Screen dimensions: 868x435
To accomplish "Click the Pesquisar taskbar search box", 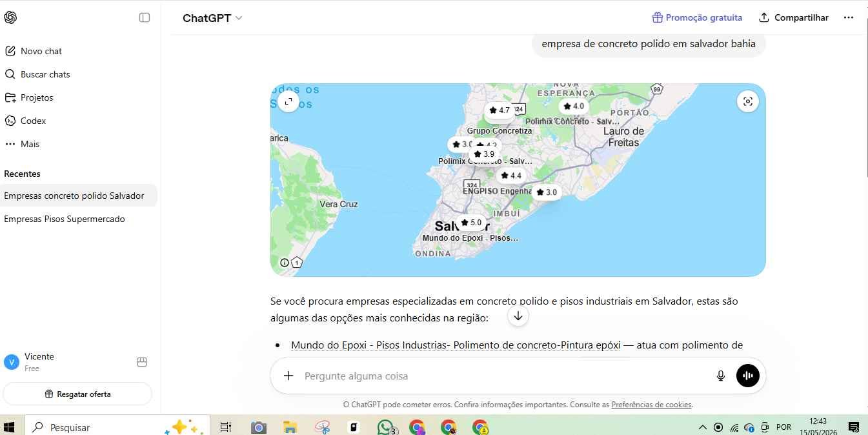I will pos(116,427).
